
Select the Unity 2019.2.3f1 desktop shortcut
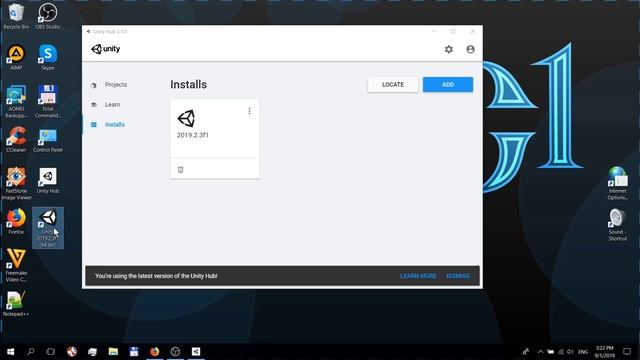pyautogui.click(x=48, y=228)
